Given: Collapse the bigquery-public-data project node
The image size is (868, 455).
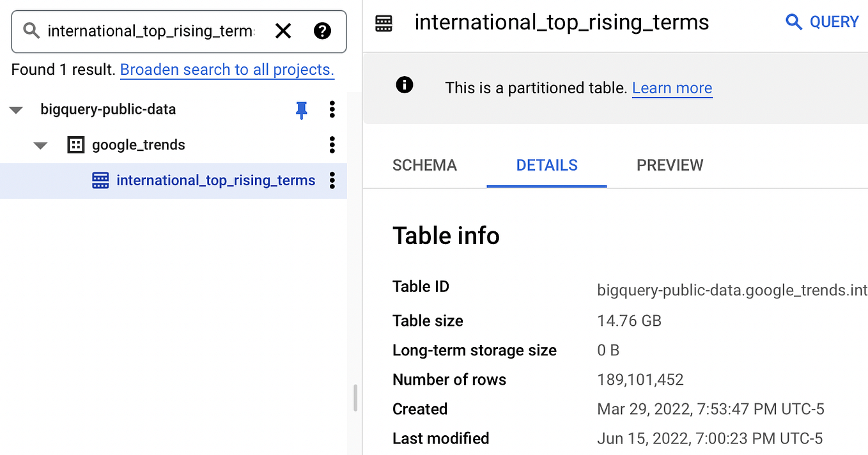Looking at the screenshot, I should [15, 109].
